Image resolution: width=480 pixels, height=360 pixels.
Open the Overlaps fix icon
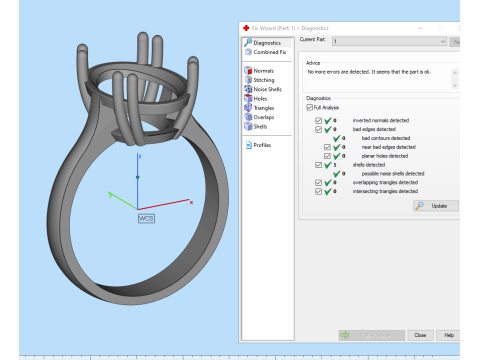click(248, 117)
